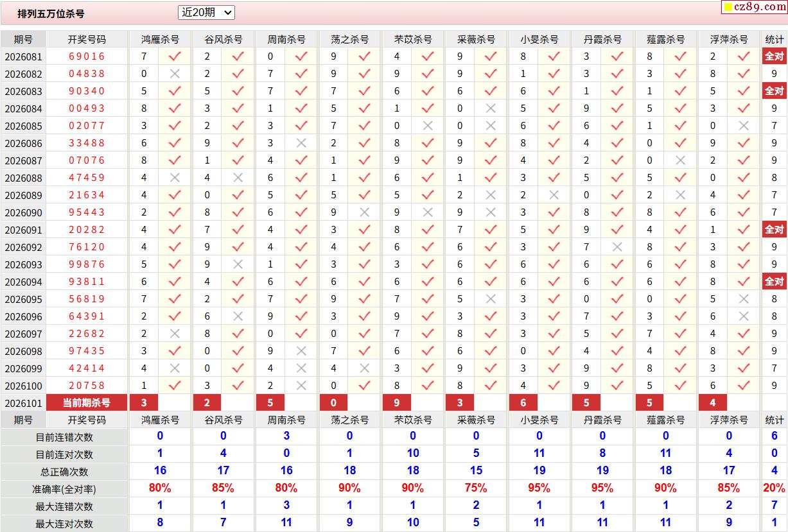Click draw number 33488
Viewport: 788px width, 532px height.
87,143
